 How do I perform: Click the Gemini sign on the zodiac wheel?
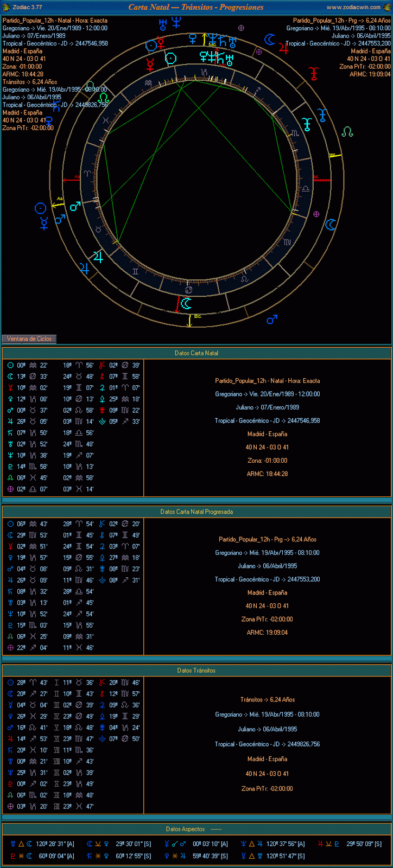135,271
